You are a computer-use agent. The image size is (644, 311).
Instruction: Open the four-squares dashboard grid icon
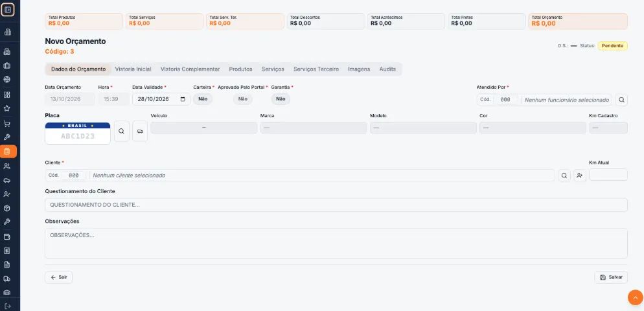coord(6,95)
